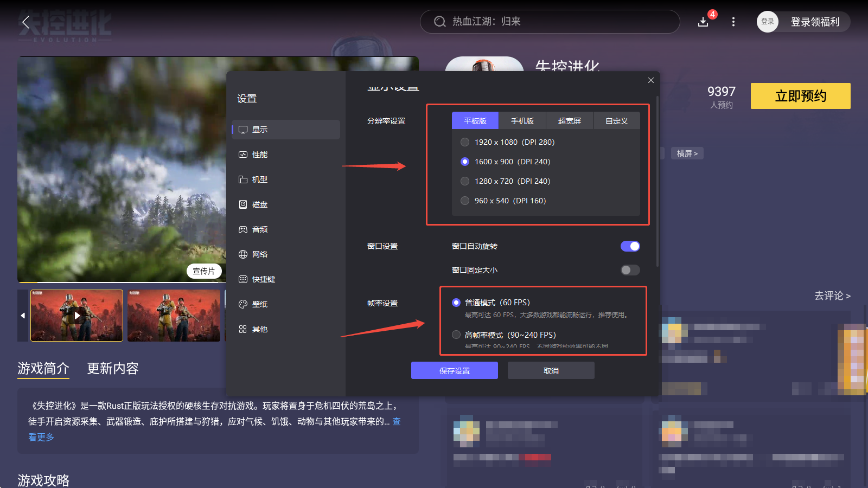Switch to 手机版 resolution tab
The height and width of the screenshot is (488, 868).
pos(522,121)
